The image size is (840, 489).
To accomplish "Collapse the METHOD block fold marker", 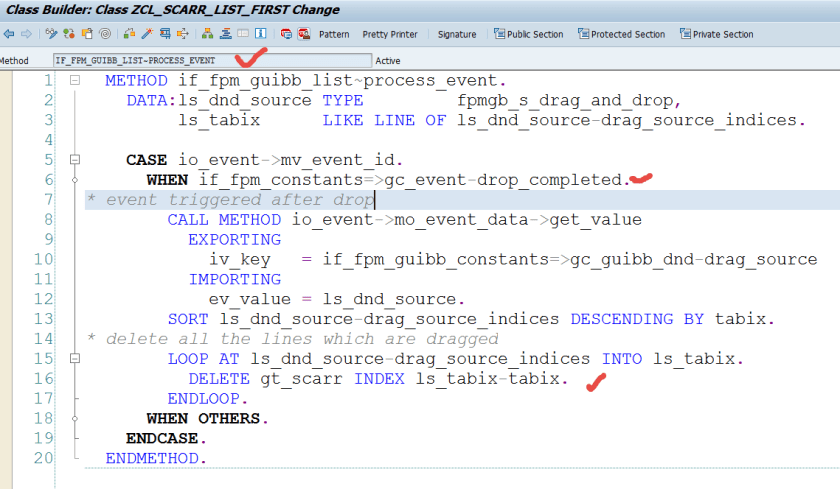I will click(x=75, y=80).
